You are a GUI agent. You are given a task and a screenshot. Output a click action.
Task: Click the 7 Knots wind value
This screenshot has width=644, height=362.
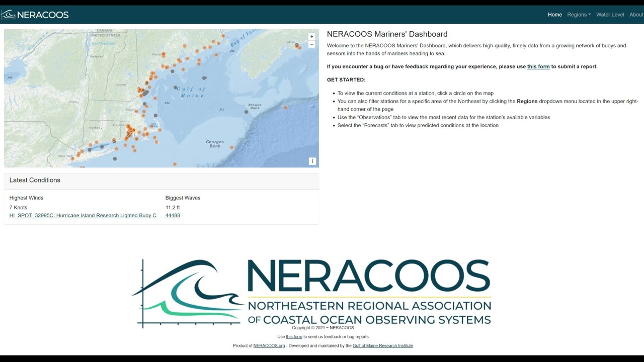click(19, 208)
